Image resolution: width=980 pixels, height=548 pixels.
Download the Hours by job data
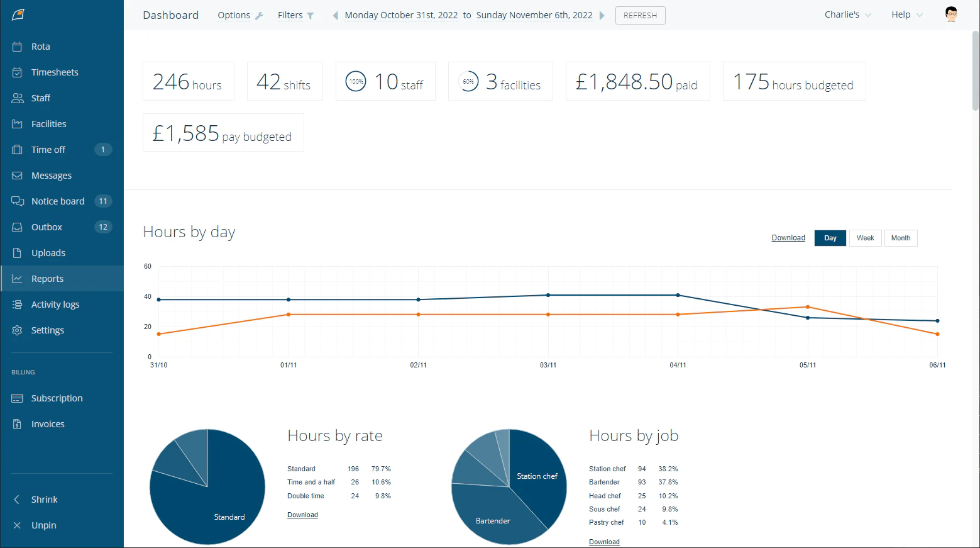point(603,542)
